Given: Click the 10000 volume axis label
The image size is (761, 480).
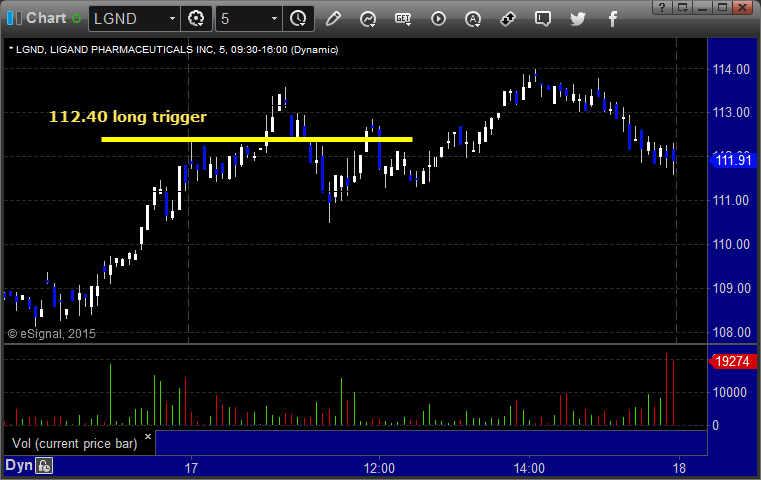Looking at the screenshot, I should click(729, 392).
